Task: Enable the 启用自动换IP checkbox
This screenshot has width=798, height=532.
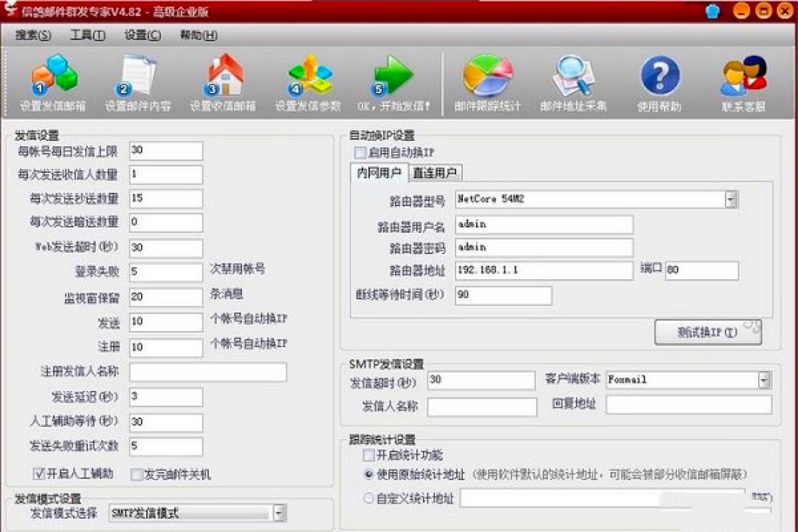Action: (x=360, y=153)
